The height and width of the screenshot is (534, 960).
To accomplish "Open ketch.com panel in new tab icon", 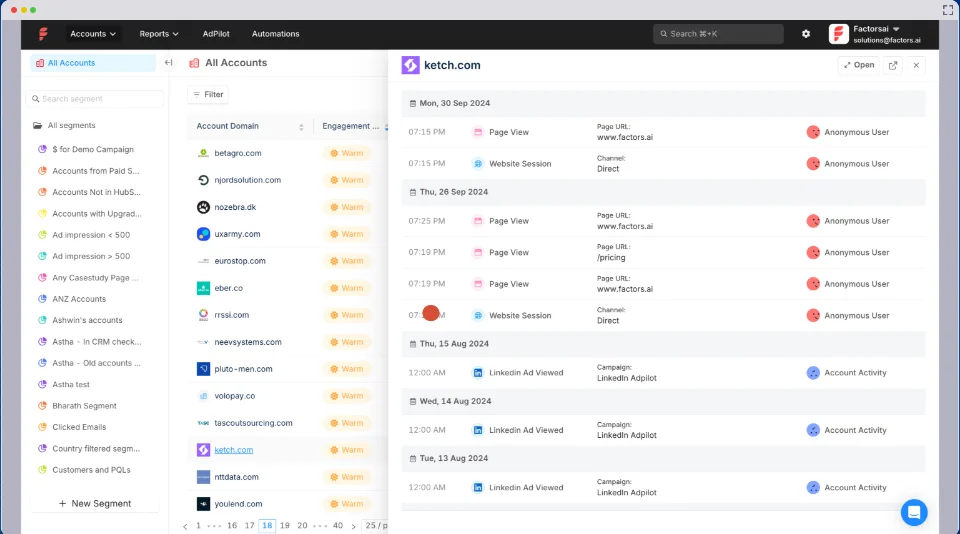I will pos(893,65).
